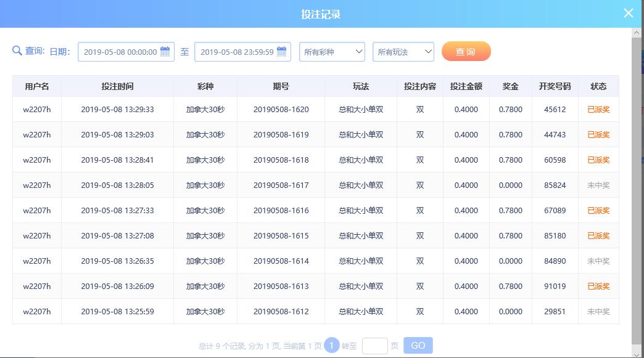The width and height of the screenshot is (644, 358).
Task: Close the 投注记录 dialog with X
Action: pos(628,14)
